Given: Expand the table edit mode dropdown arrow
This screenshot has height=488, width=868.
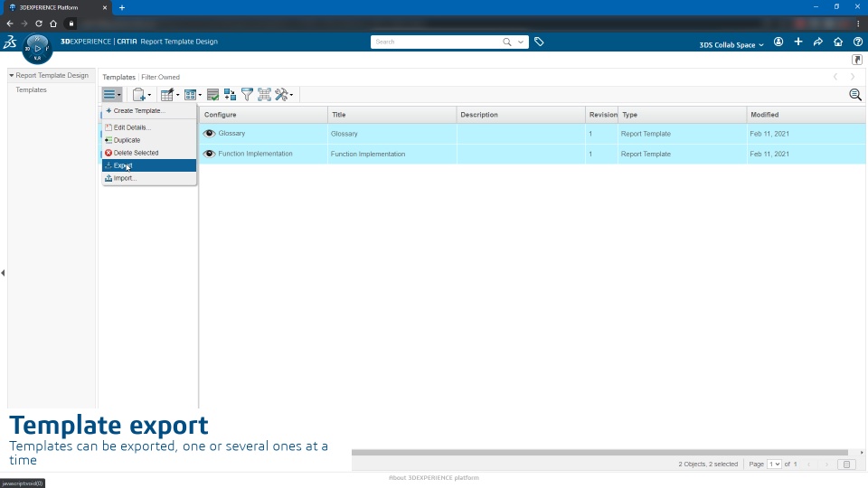Looking at the screenshot, I should pyautogui.click(x=178, y=95).
